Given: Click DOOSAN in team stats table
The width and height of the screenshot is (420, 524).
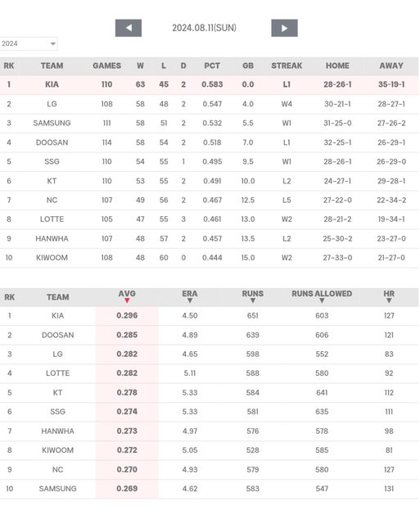Looking at the screenshot, I should (x=58, y=335).
